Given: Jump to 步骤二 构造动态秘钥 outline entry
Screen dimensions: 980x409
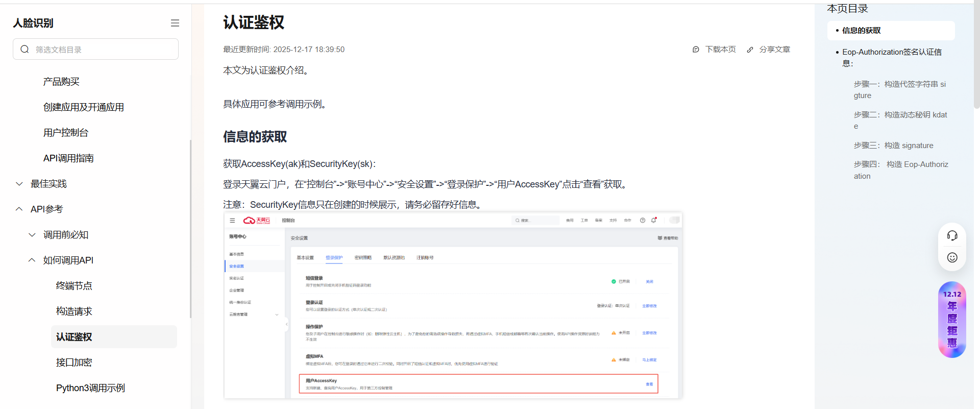Looking at the screenshot, I should tap(901, 121).
